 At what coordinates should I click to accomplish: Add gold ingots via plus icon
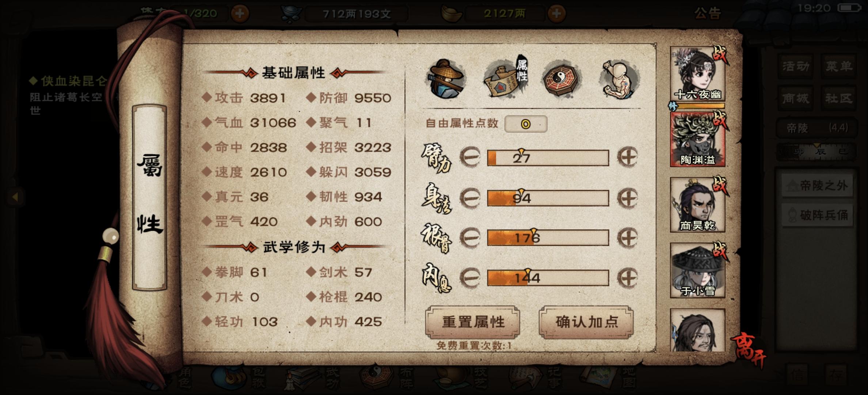(x=556, y=14)
